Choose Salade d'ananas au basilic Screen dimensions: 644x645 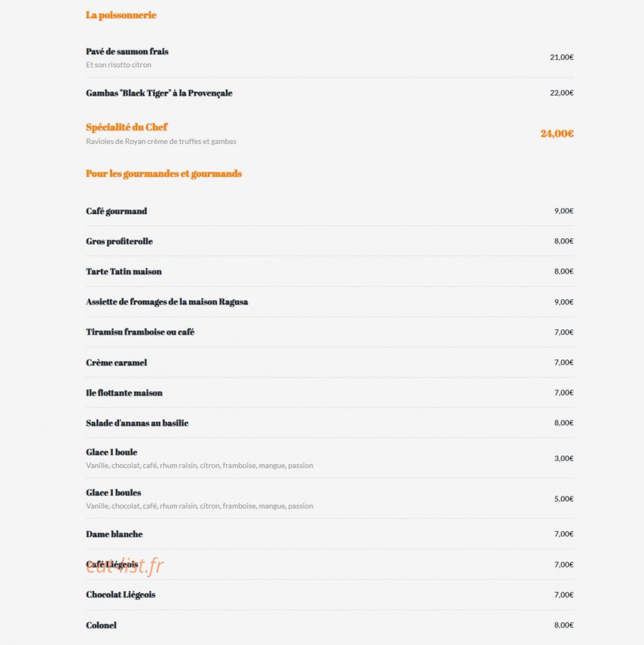pos(137,423)
